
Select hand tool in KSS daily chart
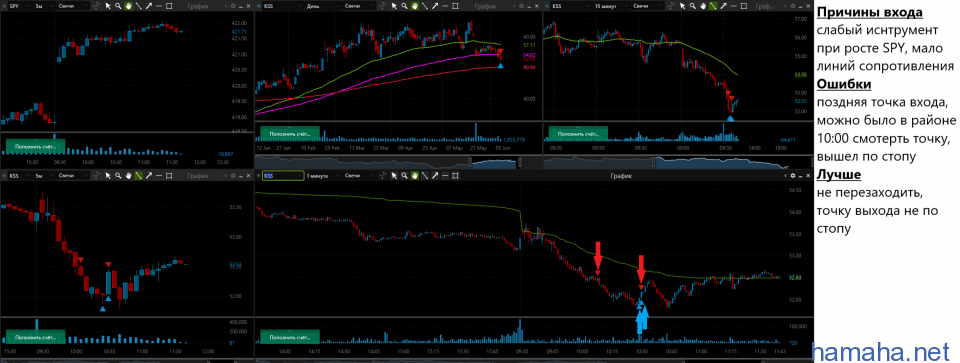pos(414,6)
